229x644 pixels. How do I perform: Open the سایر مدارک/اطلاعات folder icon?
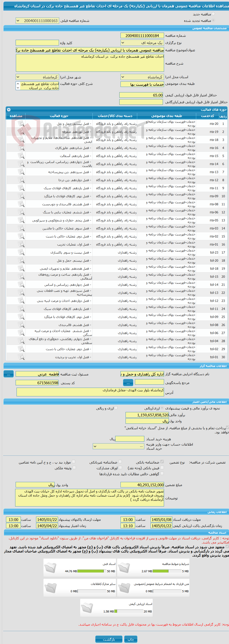[x=51, y=587]
